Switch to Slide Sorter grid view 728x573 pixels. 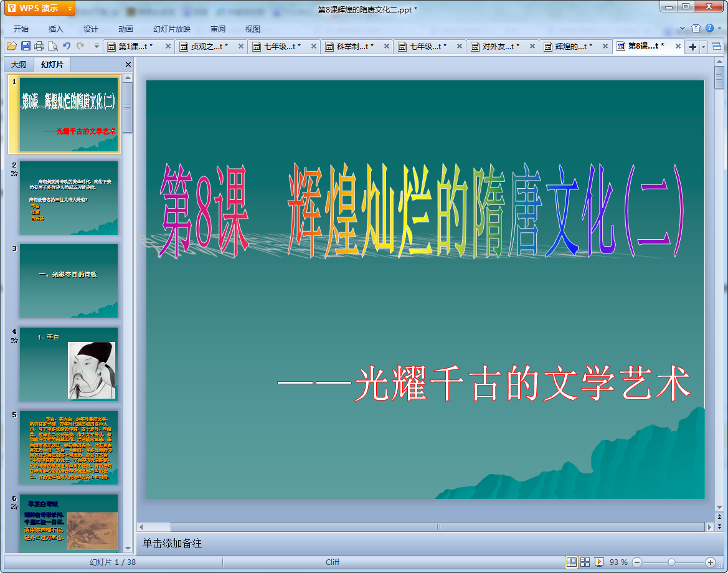click(585, 562)
